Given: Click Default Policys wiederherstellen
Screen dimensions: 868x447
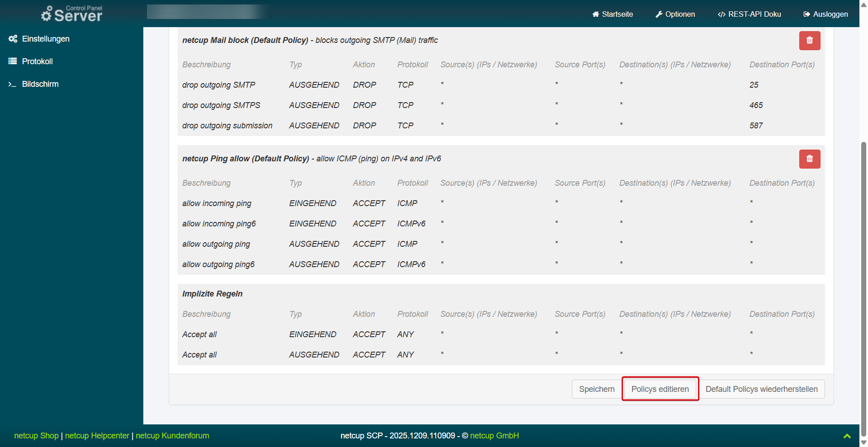Looking at the screenshot, I should point(761,389).
